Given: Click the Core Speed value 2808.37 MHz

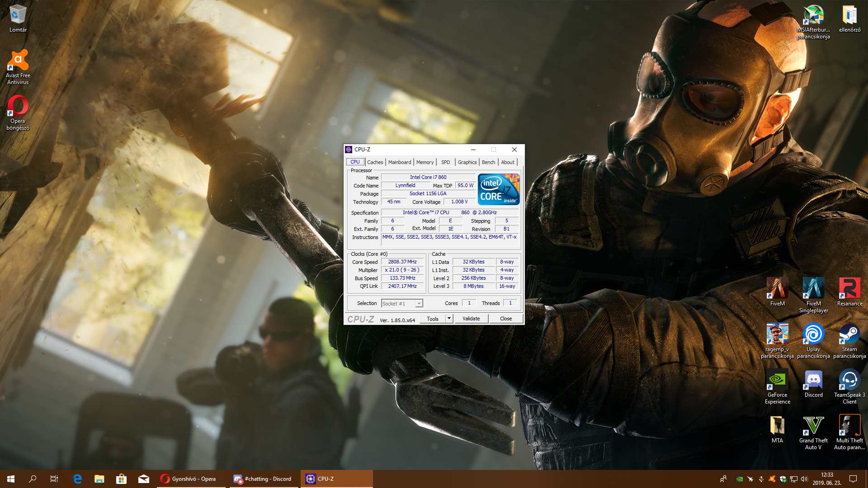Looking at the screenshot, I should 402,262.
